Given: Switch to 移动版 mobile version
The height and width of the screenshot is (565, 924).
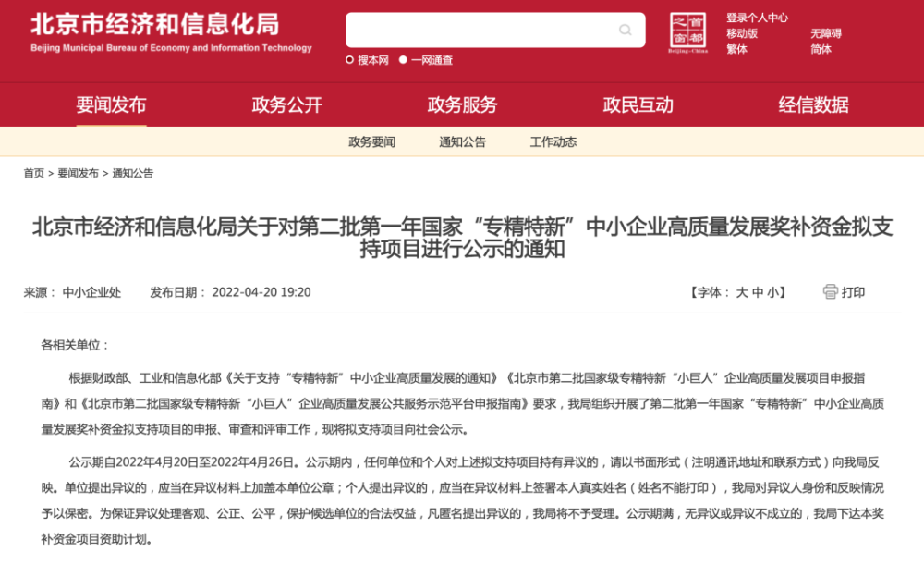Looking at the screenshot, I should pyautogui.click(x=742, y=33).
